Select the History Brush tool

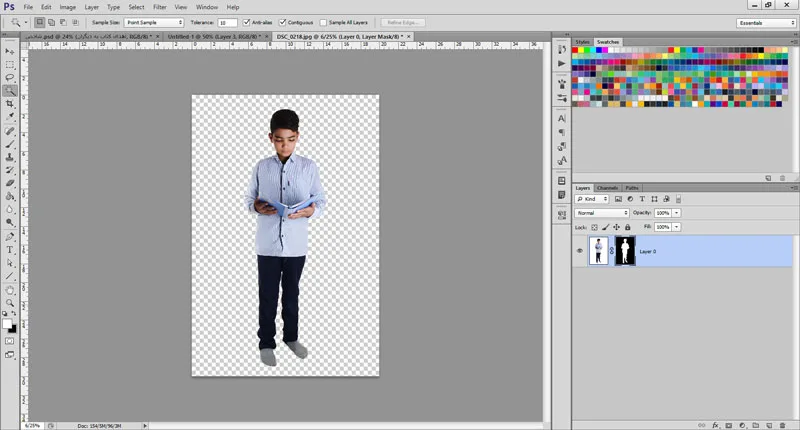(10, 170)
